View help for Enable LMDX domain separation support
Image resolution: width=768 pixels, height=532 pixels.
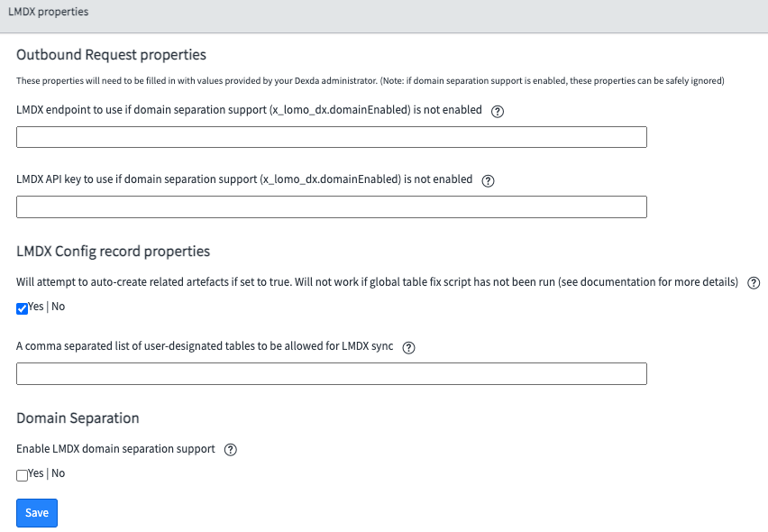[x=230, y=450]
